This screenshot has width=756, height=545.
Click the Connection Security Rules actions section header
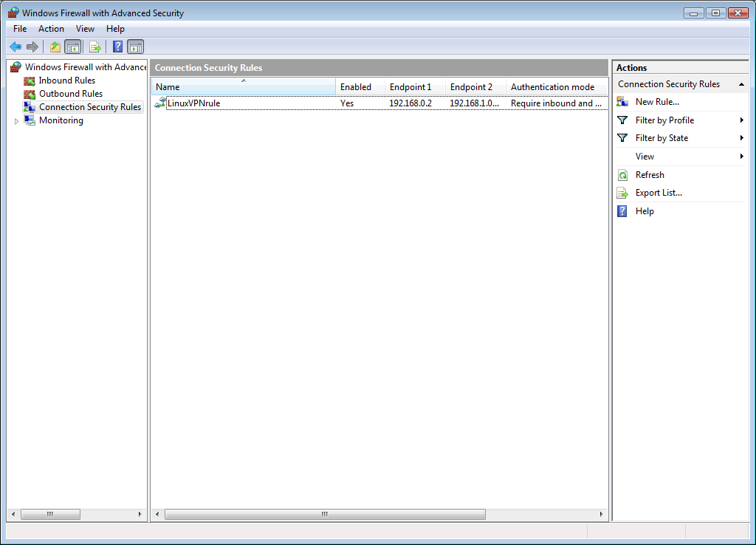point(681,84)
